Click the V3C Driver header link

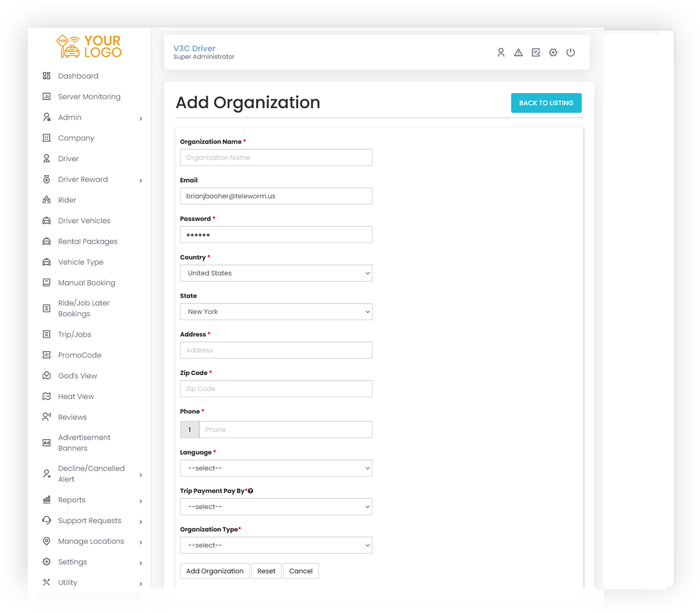pos(194,48)
